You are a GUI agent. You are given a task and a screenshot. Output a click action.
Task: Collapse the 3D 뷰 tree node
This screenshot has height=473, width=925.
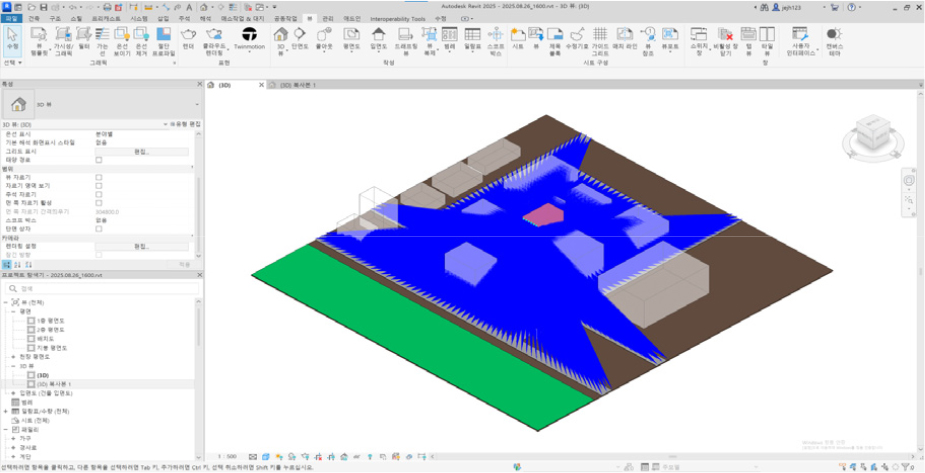click(14, 366)
